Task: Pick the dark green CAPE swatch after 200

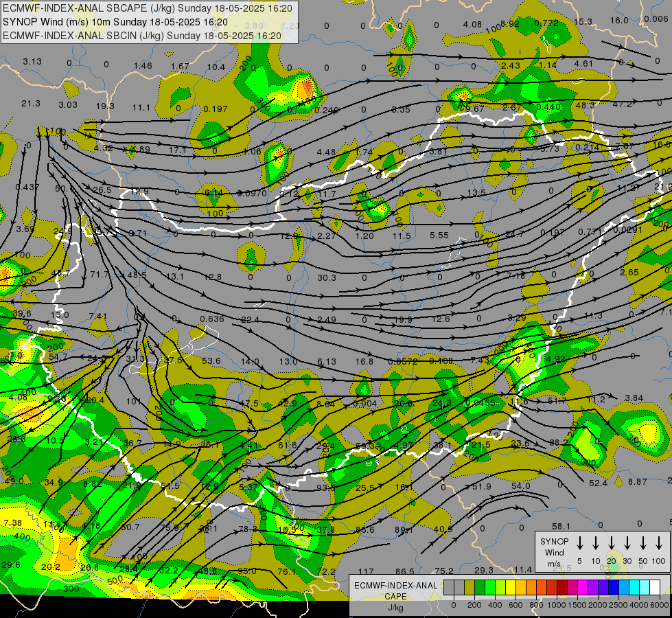Action: [480, 588]
